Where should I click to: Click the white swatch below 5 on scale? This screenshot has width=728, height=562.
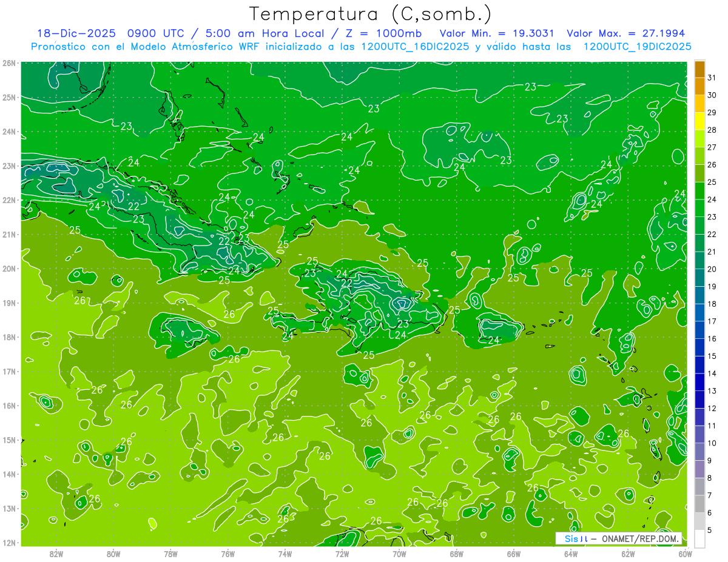point(699,539)
